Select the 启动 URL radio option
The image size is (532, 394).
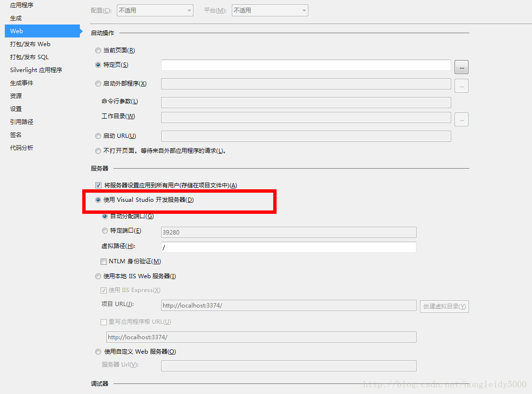98,136
